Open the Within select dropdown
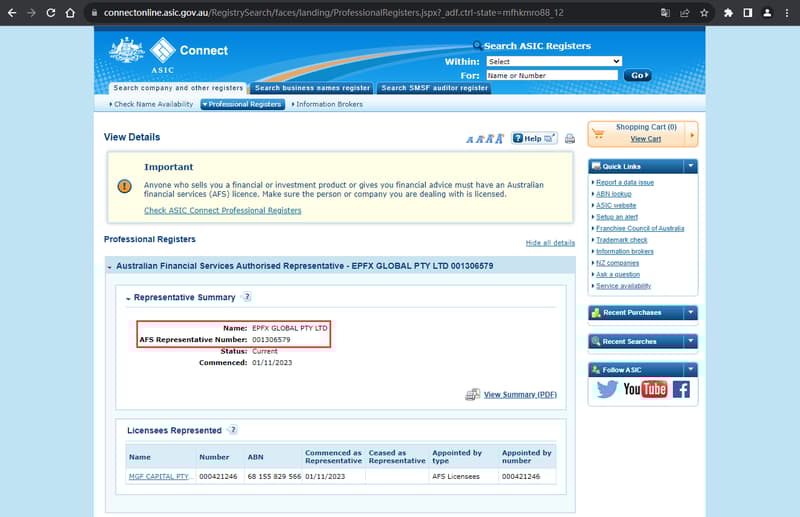The image size is (800, 517). click(553, 61)
